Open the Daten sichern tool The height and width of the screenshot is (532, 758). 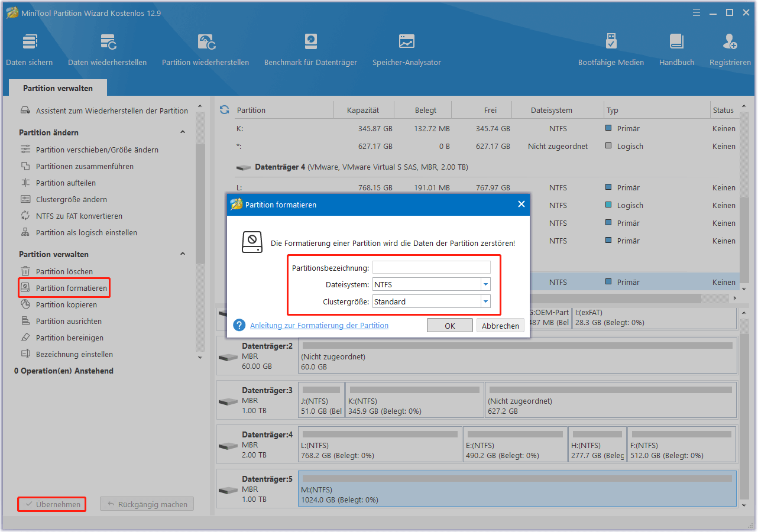(x=30, y=50)
